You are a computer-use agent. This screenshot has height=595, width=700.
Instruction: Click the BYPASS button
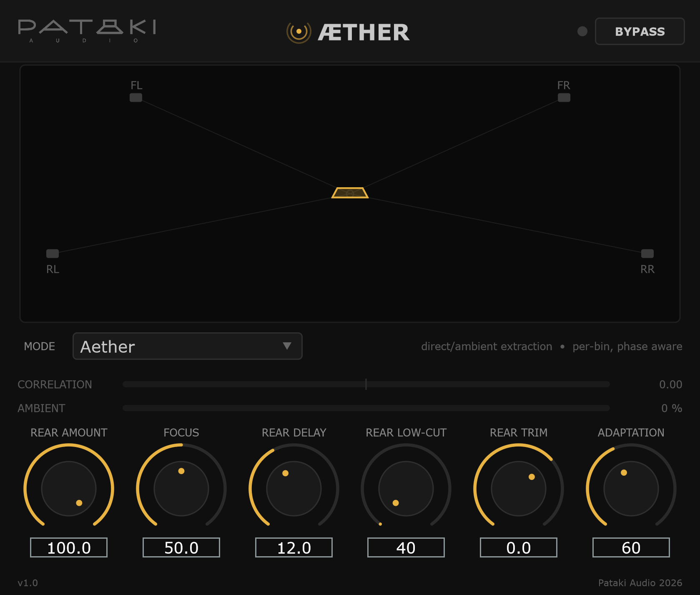click(x=640, y=31)
